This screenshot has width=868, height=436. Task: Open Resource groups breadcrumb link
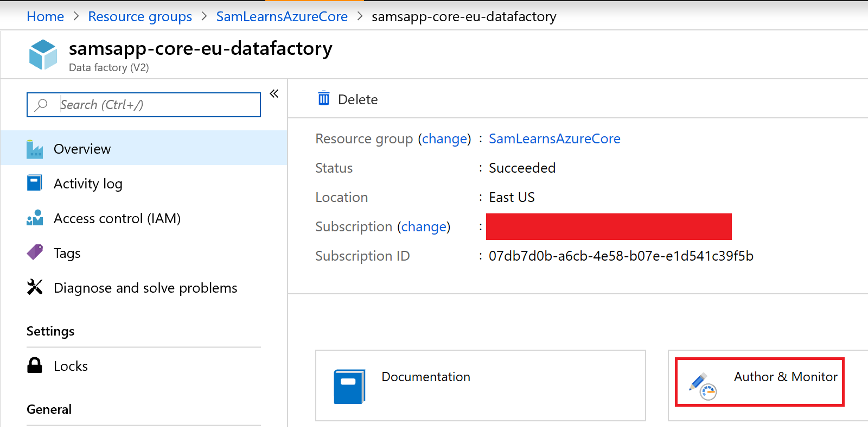[x=140, y=16]
